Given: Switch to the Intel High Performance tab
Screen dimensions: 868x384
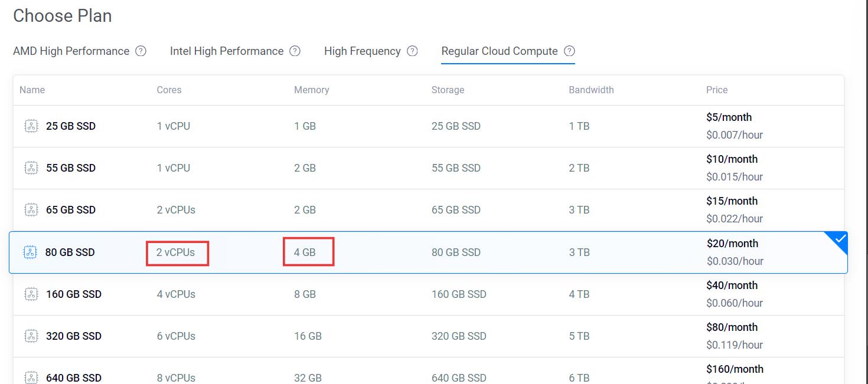Looking at the screenshot, I should click(227, 51).
